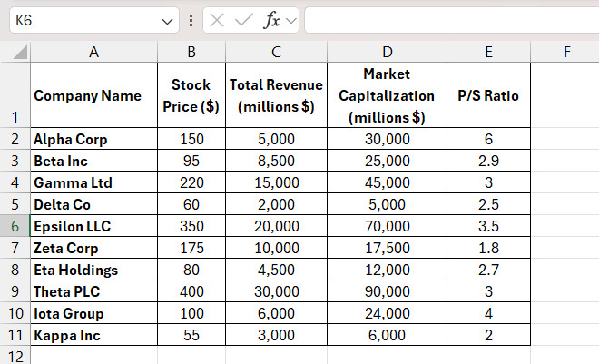
Task: Select row 11 header
Action: tap(15, 335)
